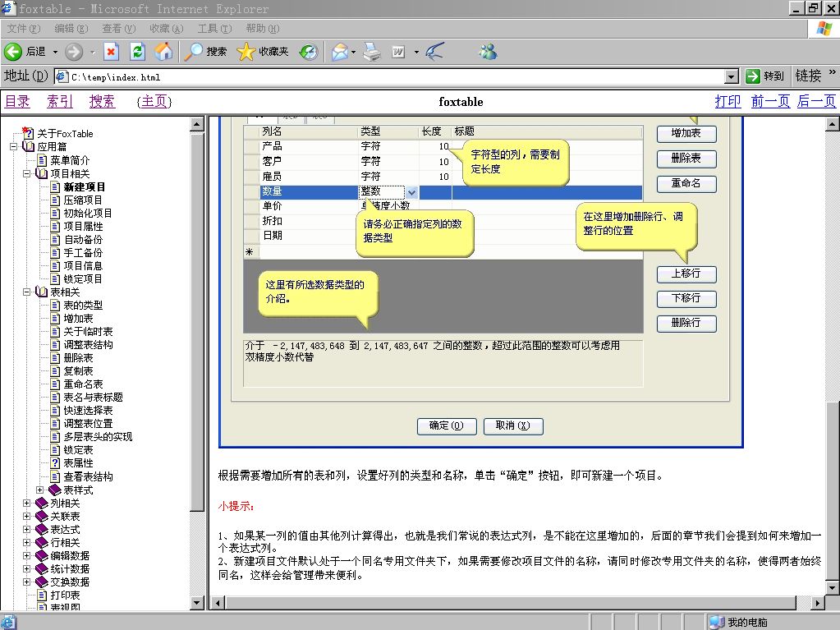Open the 编辑 menu

pos(71,29)
